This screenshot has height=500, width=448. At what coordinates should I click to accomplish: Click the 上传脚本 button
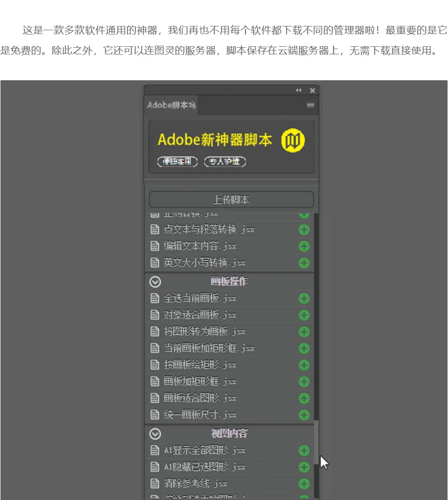[x=231, y=200]
